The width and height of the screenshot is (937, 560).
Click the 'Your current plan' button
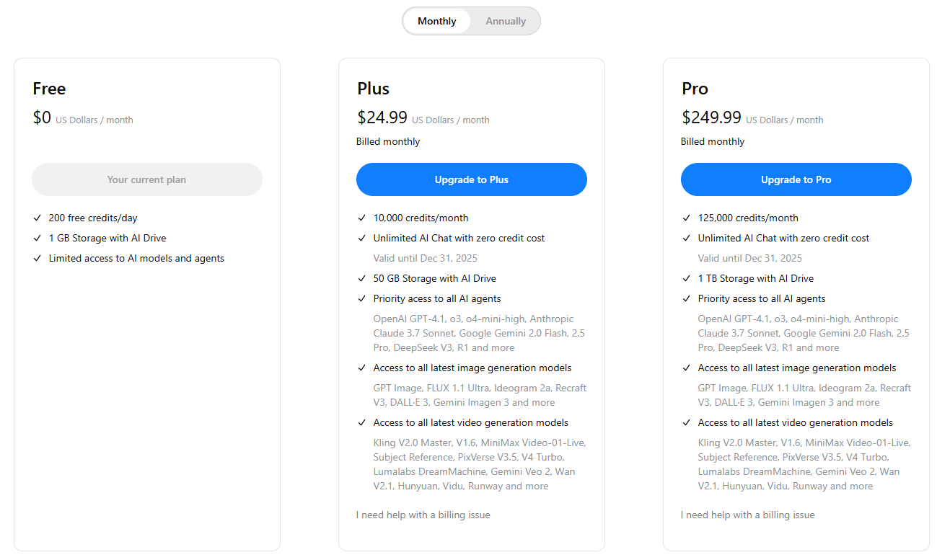tap(146, 179)
